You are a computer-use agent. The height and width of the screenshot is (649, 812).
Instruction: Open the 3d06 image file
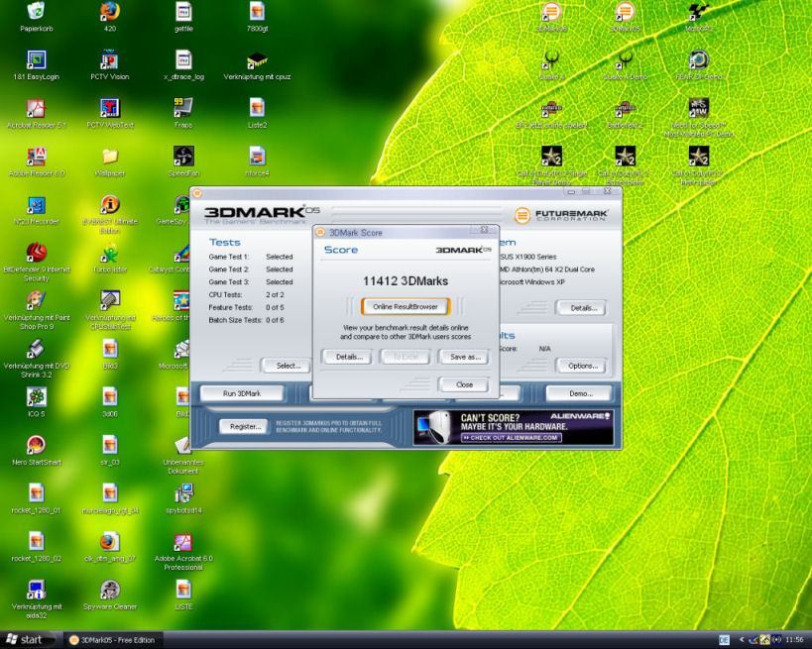pos(110,397)
